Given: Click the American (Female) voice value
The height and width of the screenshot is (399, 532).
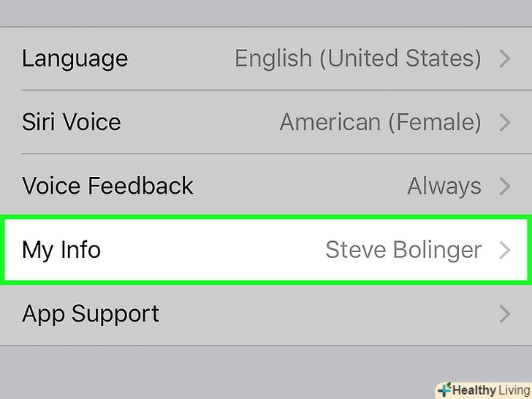Looking at the screenshot, I should point(380,122).
